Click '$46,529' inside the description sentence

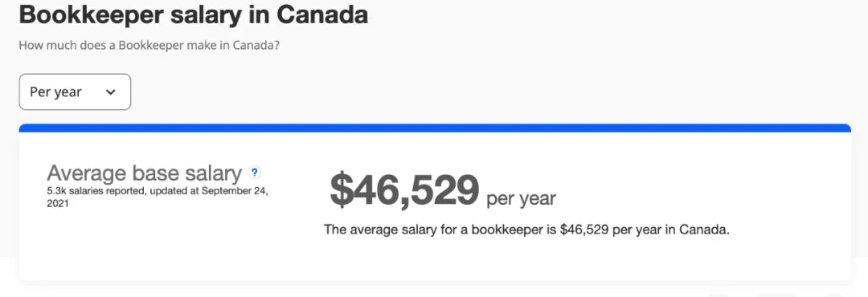point(584,230)
